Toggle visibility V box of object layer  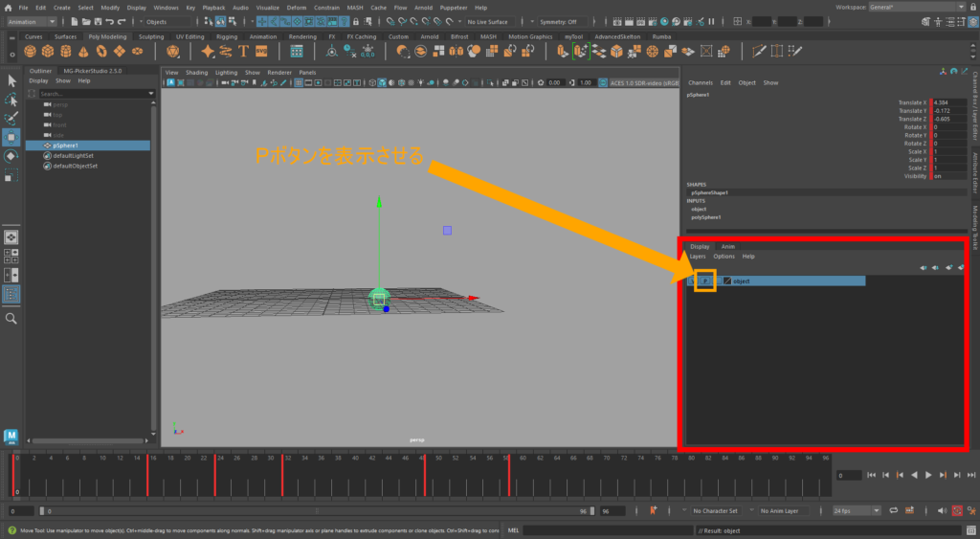[x=692, y=281]
